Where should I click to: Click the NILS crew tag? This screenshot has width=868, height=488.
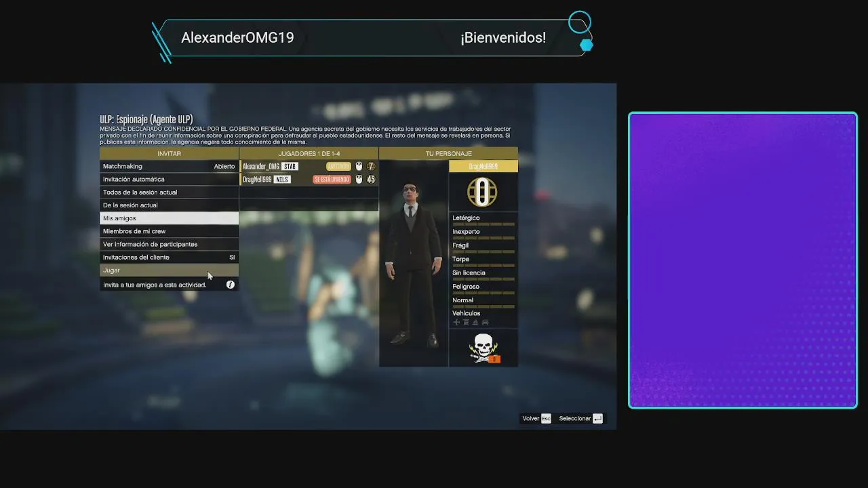click(x=281, y=180)
